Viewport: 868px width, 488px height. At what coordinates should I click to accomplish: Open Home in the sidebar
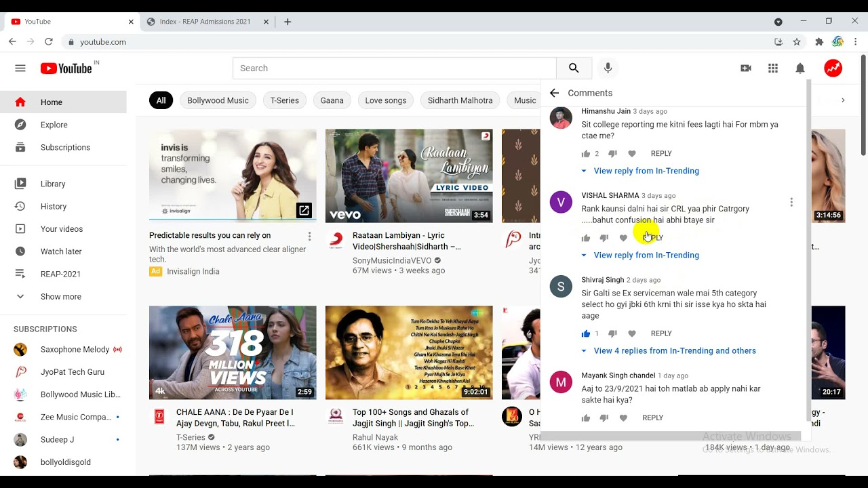coord(63,102)
